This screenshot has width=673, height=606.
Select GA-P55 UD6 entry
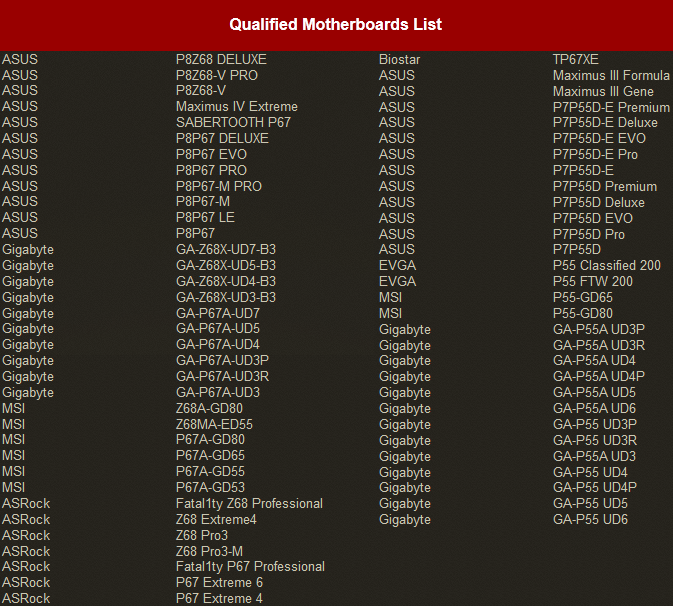pos(590,519)
